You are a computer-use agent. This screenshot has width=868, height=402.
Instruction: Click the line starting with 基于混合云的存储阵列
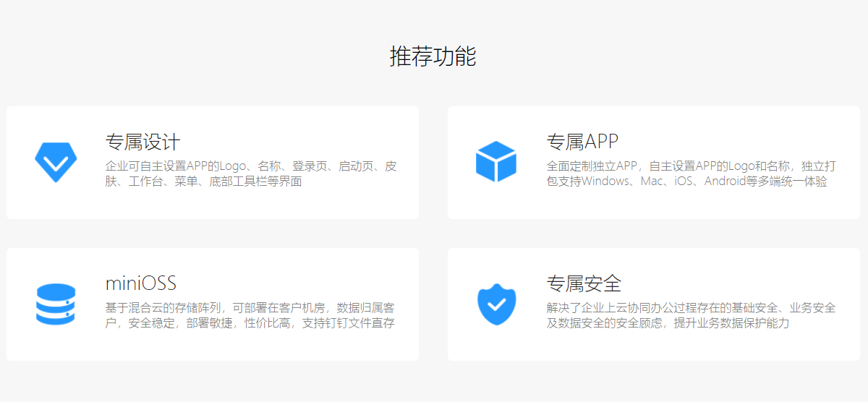[250, 308]
